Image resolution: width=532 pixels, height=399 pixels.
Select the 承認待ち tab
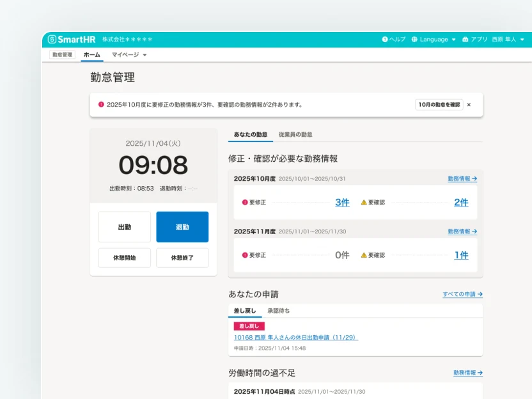tap(278, 311)
